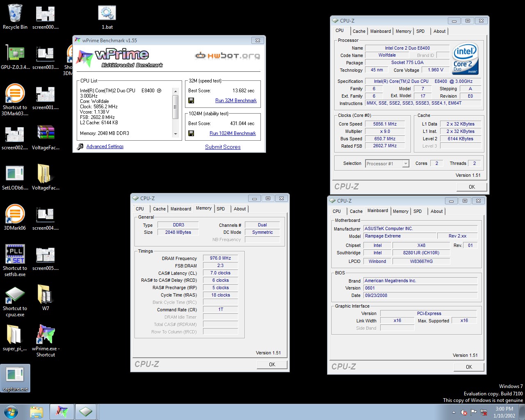
Task: Switch to CPU-Z taskbar button
Action: point(86,412)
